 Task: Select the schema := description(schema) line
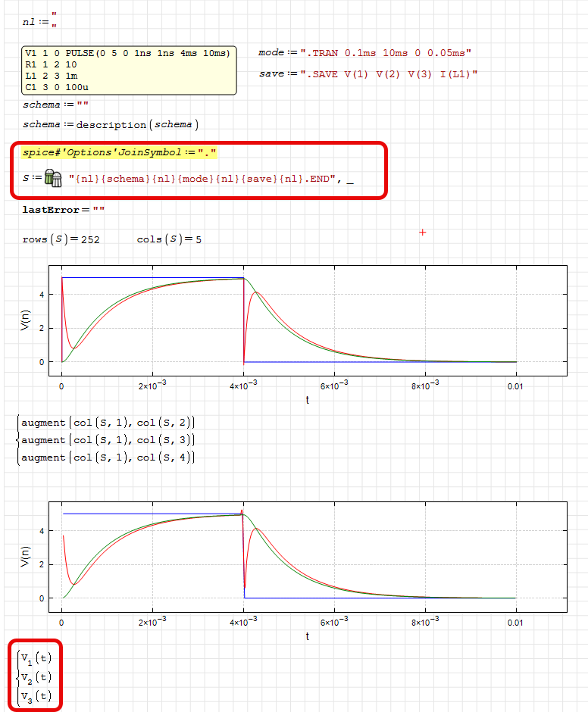point(111,124)
